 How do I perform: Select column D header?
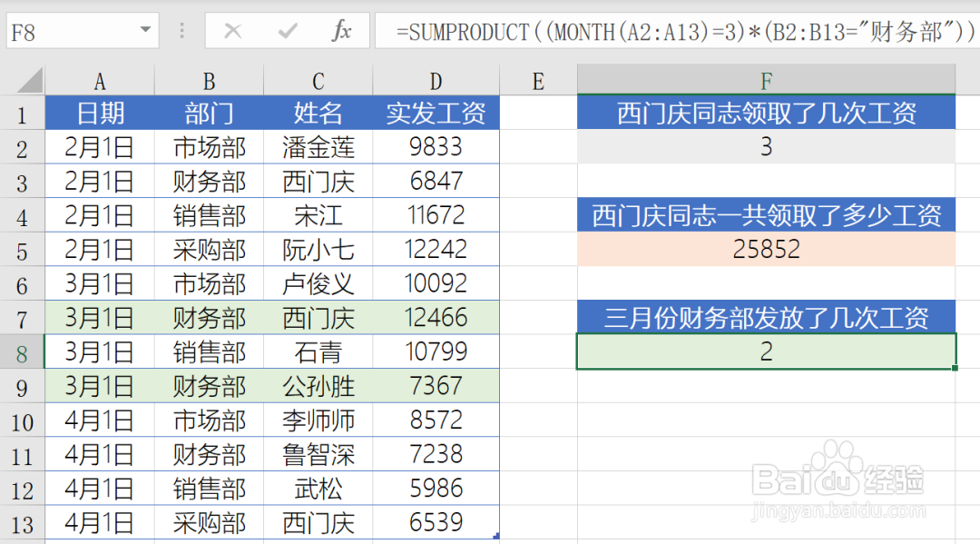436,82
